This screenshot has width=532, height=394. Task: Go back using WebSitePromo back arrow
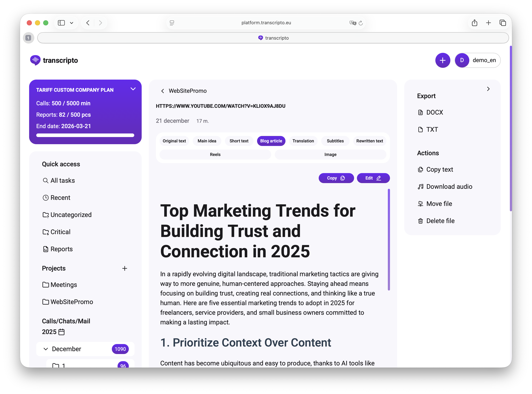coord(163,91)
